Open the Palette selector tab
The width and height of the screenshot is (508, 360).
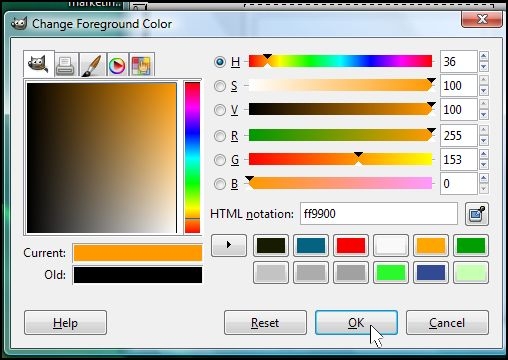141,65
